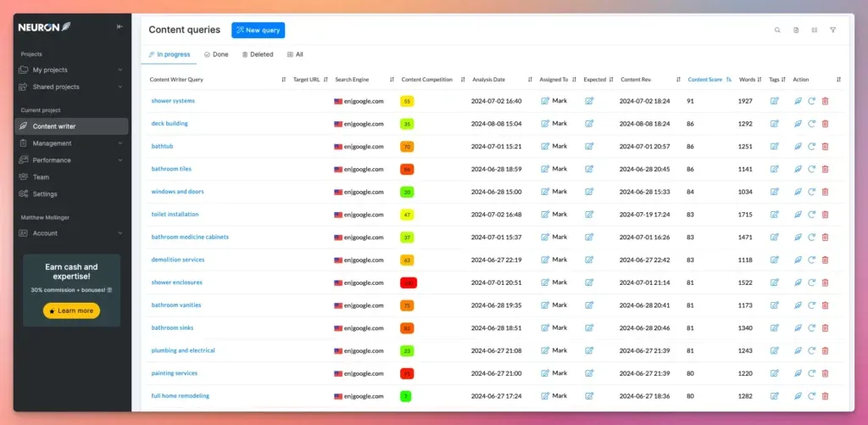
Task: Open the column layout icon in header
Action: [814, 31]
